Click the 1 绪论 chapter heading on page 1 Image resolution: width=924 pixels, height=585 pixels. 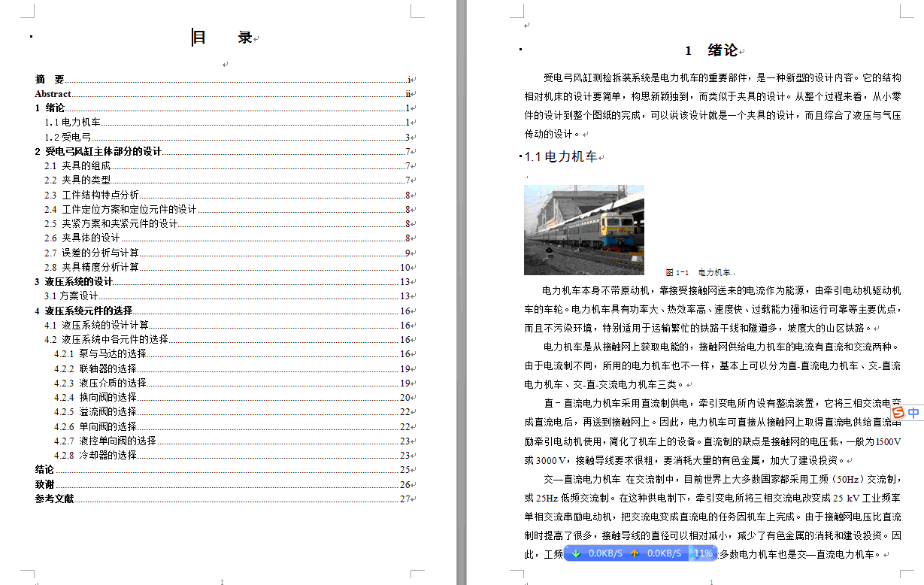tap(711, 50)
